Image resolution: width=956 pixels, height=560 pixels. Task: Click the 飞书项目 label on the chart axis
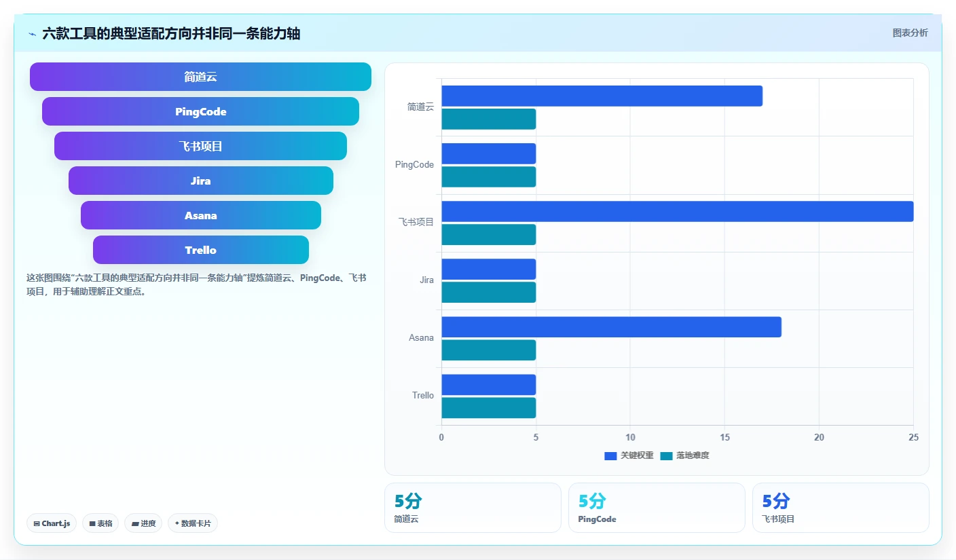[x=416, y=222]
